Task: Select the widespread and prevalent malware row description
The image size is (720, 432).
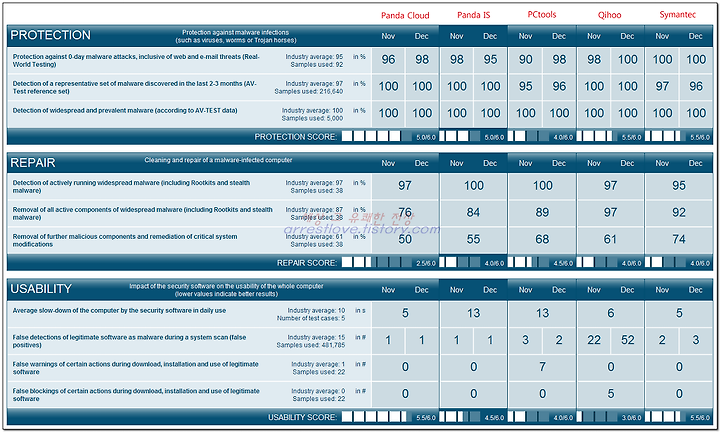Action: pyautogui.click(x=125, y=111)
